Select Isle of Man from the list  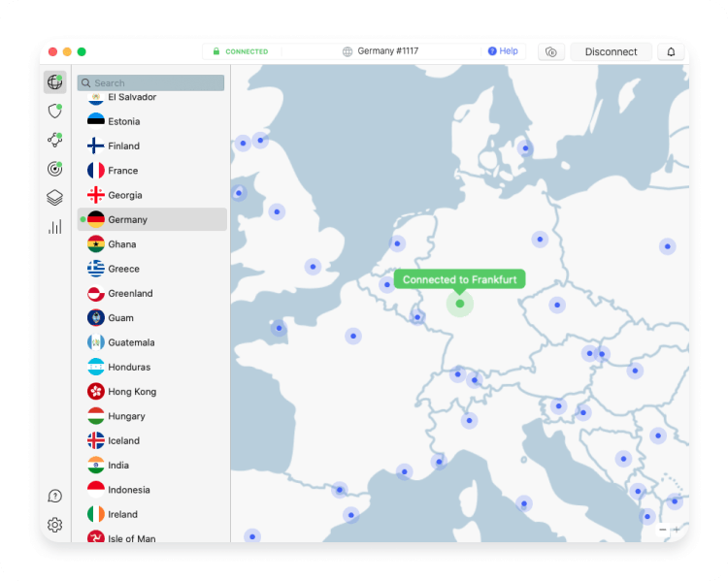pyautogui.click(x=152, y=535)
